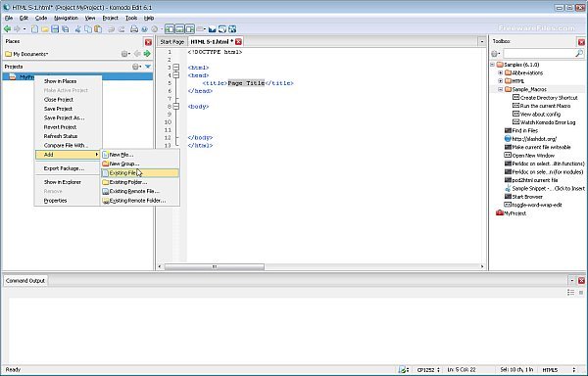
Task: Click the Places gear settings icon
Action: [125, 54]
